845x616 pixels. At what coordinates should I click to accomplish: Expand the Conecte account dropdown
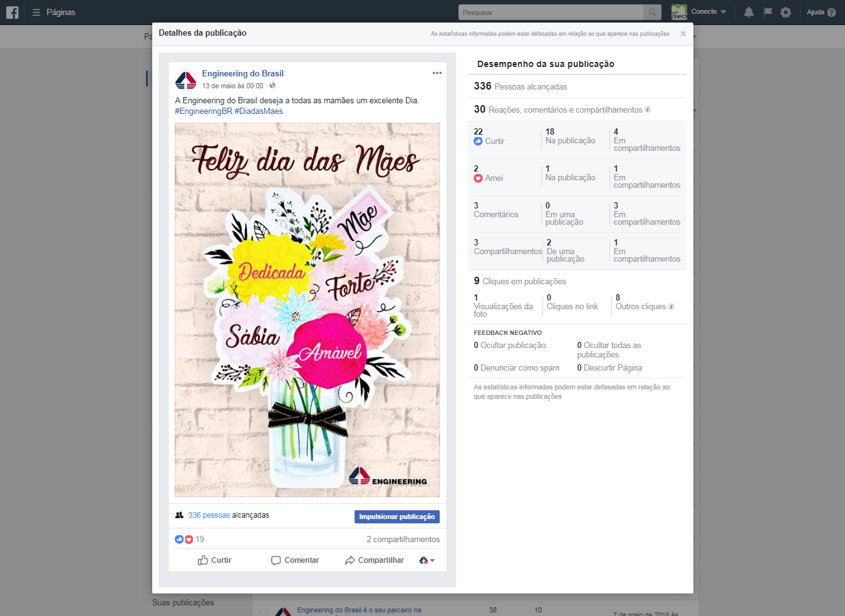click(x=723, y=12)
